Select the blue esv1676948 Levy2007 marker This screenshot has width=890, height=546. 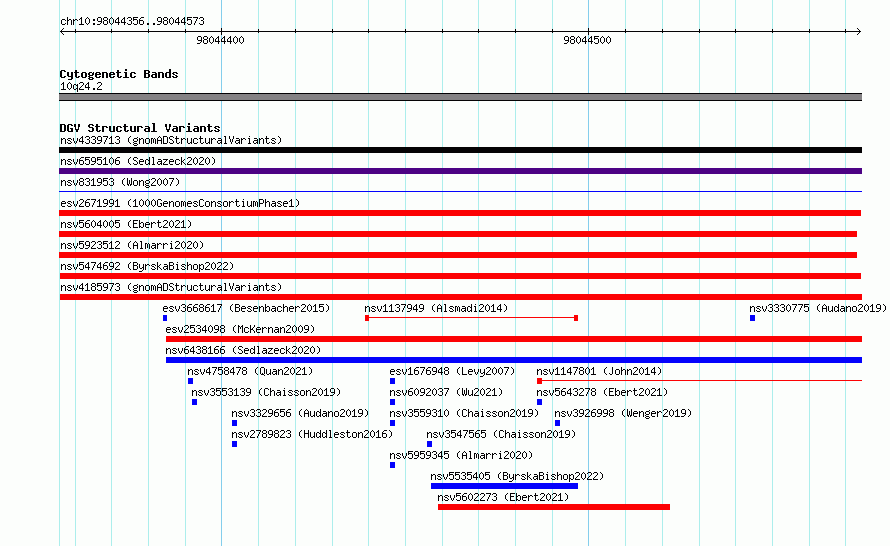393,381
